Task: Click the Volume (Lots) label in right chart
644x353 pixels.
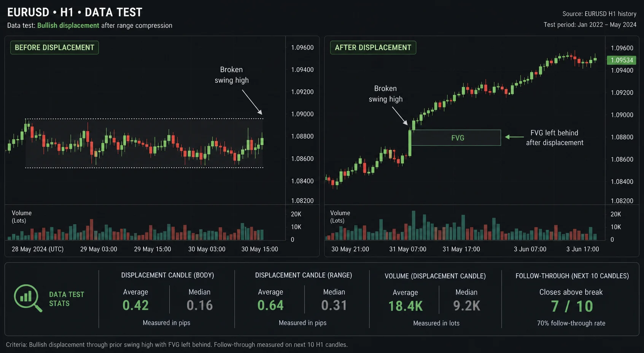Action: [340, 217]
